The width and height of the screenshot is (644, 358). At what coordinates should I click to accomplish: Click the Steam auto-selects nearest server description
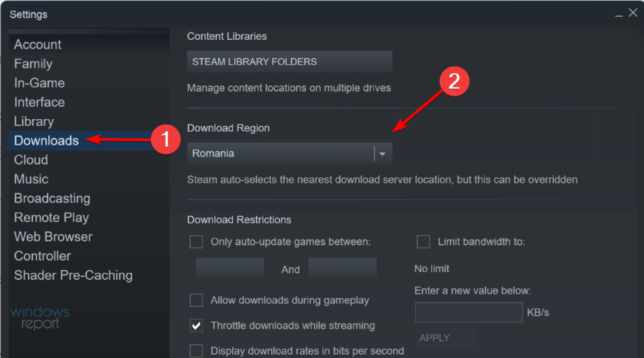(382, 180)
